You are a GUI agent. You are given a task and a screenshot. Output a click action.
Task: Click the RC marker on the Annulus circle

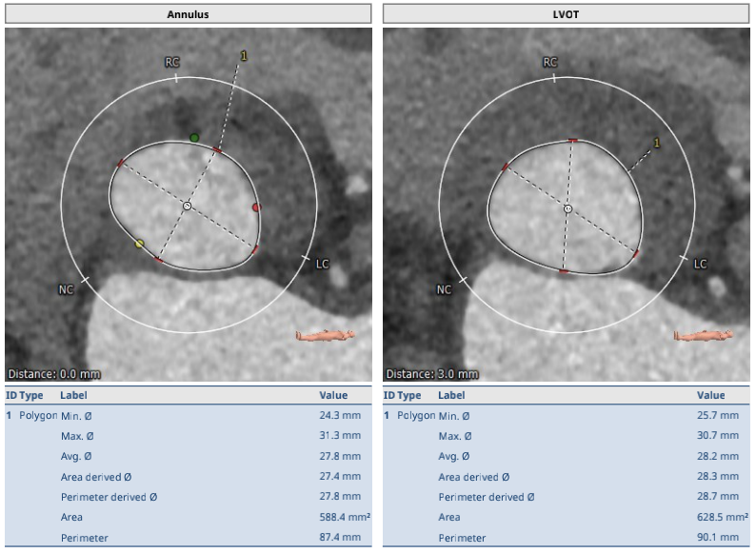pyautogui.click(x=172, y=63)
